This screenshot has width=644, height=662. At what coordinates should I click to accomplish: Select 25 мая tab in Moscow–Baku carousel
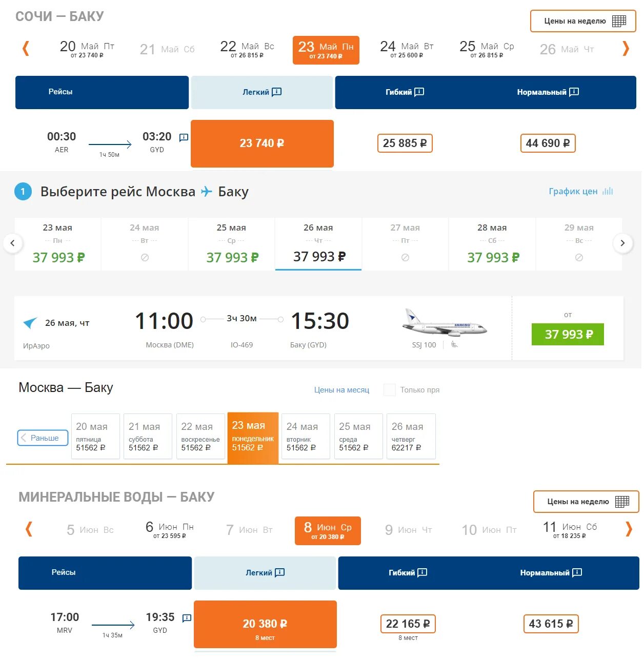pos(232,244)
